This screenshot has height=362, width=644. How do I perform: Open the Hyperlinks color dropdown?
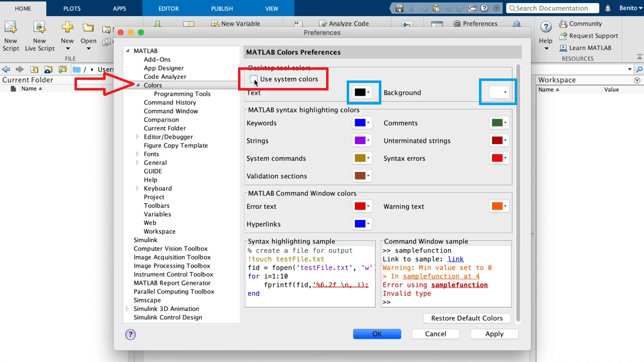(x=362, y=224)
